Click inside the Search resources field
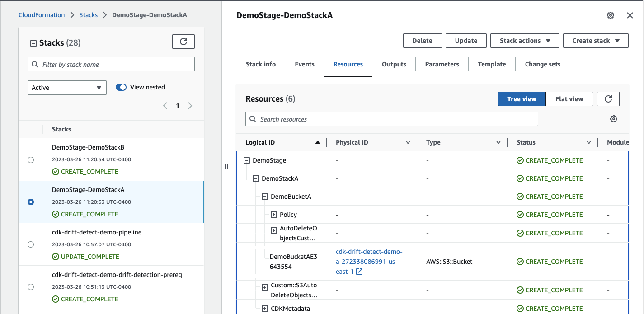This screenshot has height=314, width=644. tap(391, 118)
